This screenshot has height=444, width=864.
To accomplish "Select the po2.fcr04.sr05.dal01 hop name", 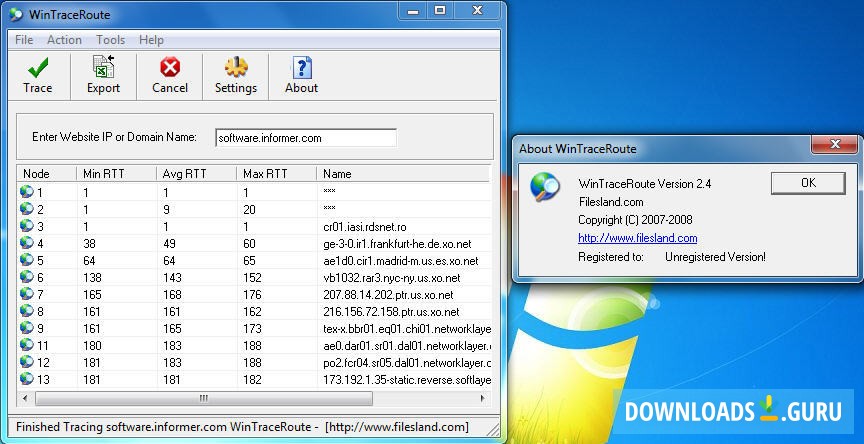I will [x=407, y=363].
